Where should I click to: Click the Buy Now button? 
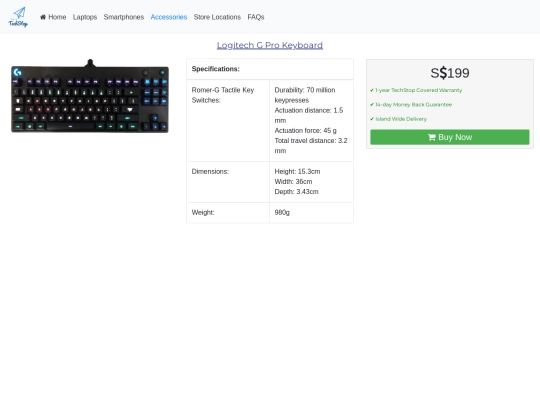click(450, 137)
